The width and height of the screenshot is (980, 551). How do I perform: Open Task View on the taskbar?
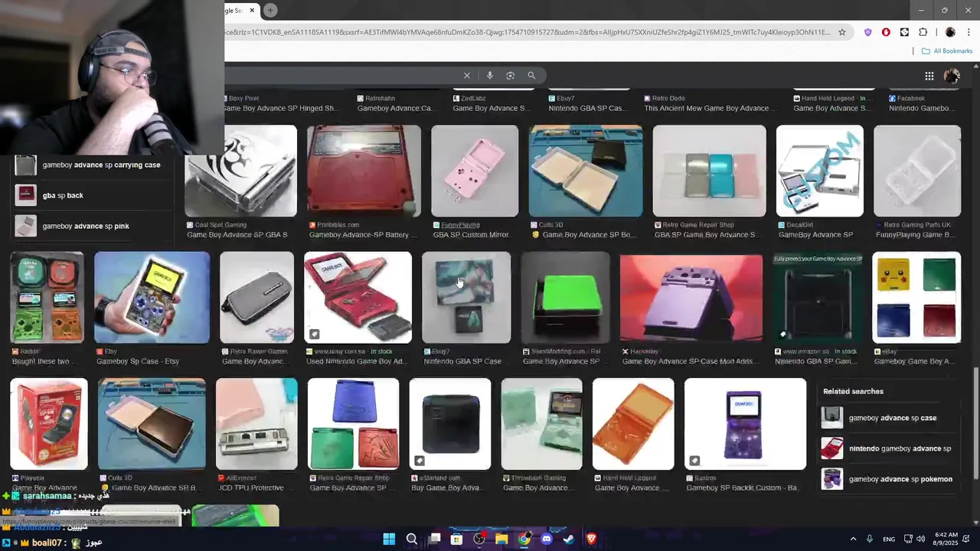click(434, 539)
